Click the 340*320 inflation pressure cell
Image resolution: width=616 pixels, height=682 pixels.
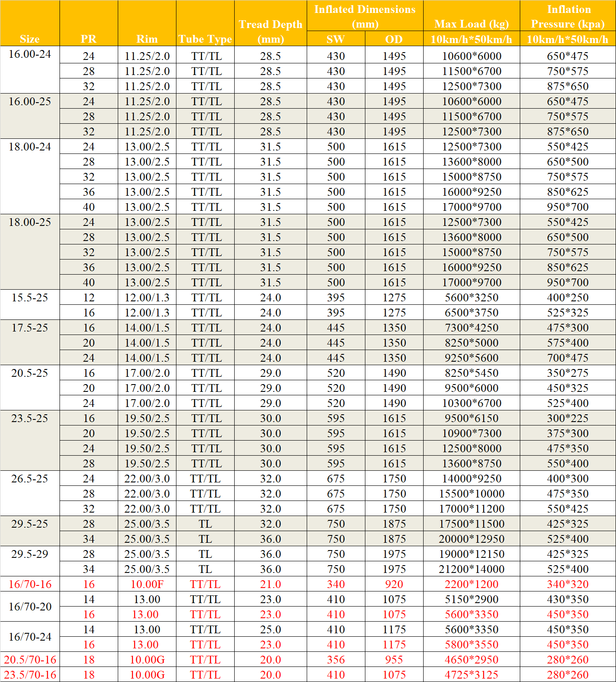pos(568,584)
